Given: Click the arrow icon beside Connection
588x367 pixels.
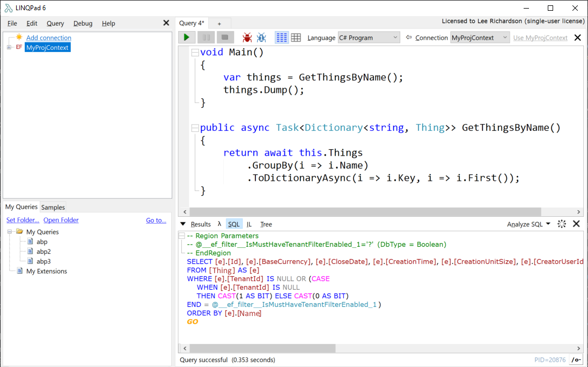Looking at the screenshot, I should [409, 37].
